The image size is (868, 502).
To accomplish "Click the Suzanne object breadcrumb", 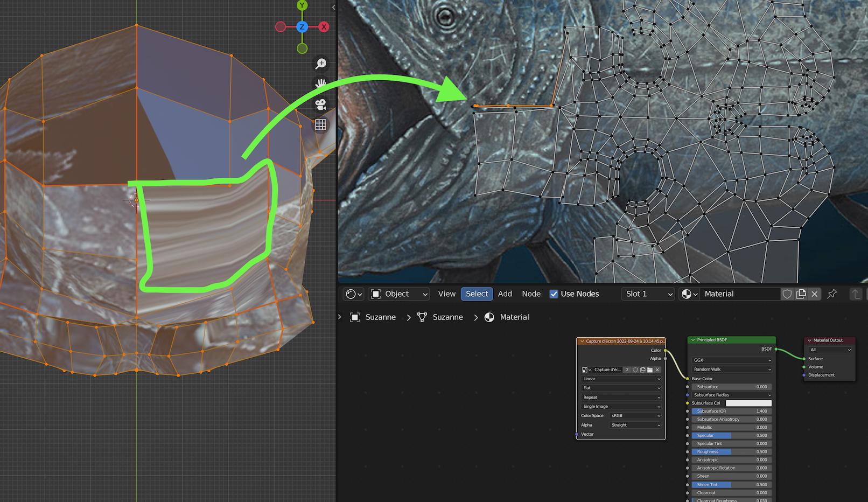I will [373, 317].
